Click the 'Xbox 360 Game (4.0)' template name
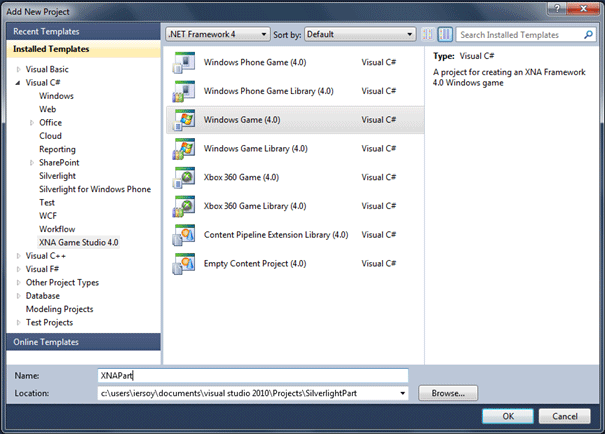This screenshot has width=605, height=434. click(x=241, y=177)
